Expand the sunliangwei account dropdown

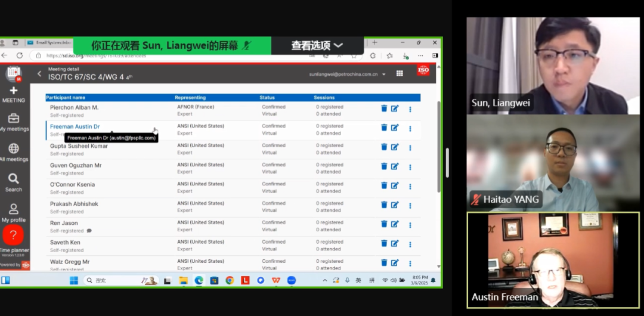pyautogui.click(x=384, y=75)
